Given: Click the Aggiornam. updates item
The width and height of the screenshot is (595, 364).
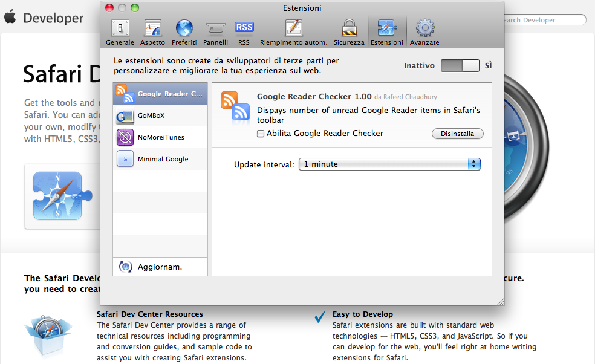Looking at the screenshot, I should pyautogui.click(x=160, y=267).
